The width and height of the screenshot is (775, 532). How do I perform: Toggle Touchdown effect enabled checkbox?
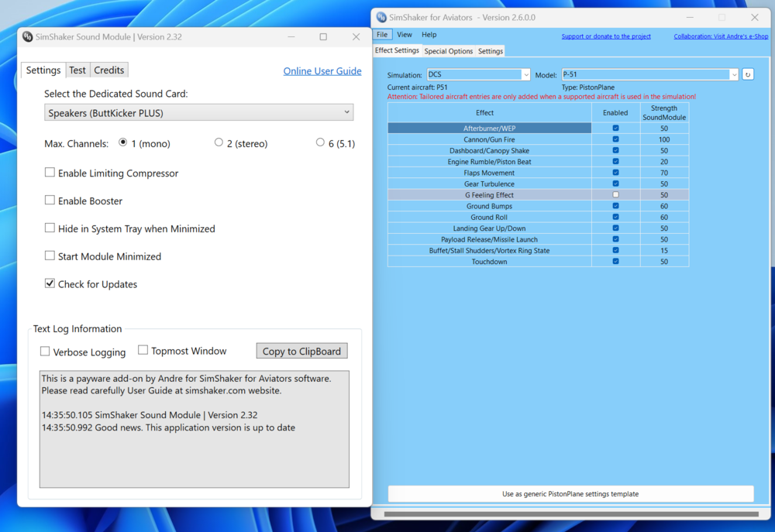click(x=615, y=261)
